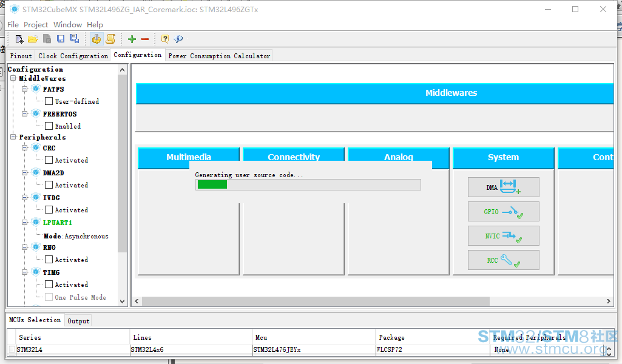Collapse the MiddleWares tree node
Image resolution: width=622 pixels, height=364 pixels.
click(x=13, y=78)
